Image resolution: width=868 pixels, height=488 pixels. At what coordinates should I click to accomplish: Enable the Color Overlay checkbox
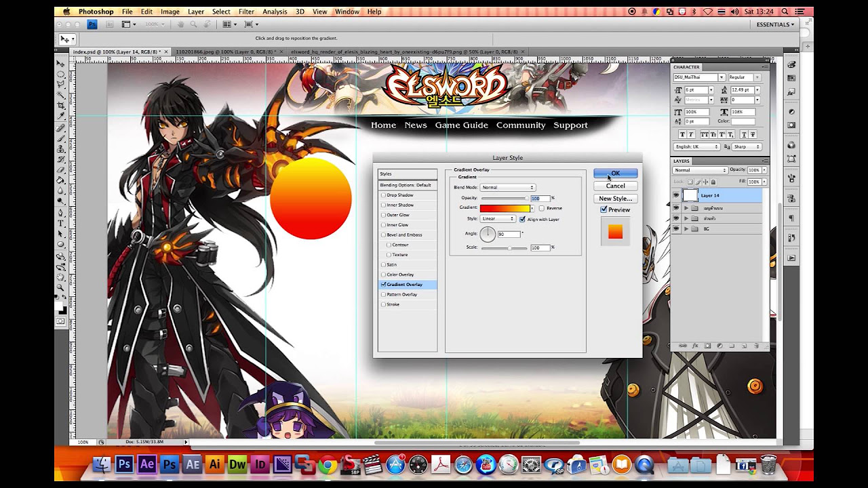point(383,274)
